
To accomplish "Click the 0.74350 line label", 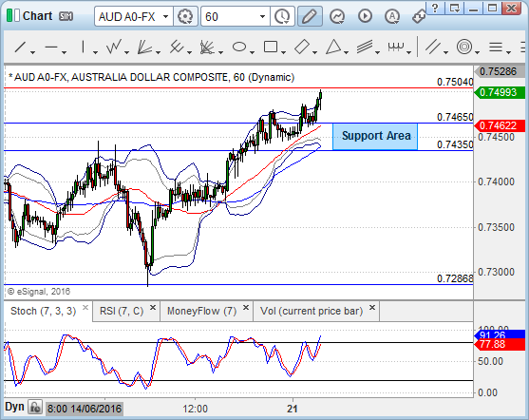I will [455, 144].
